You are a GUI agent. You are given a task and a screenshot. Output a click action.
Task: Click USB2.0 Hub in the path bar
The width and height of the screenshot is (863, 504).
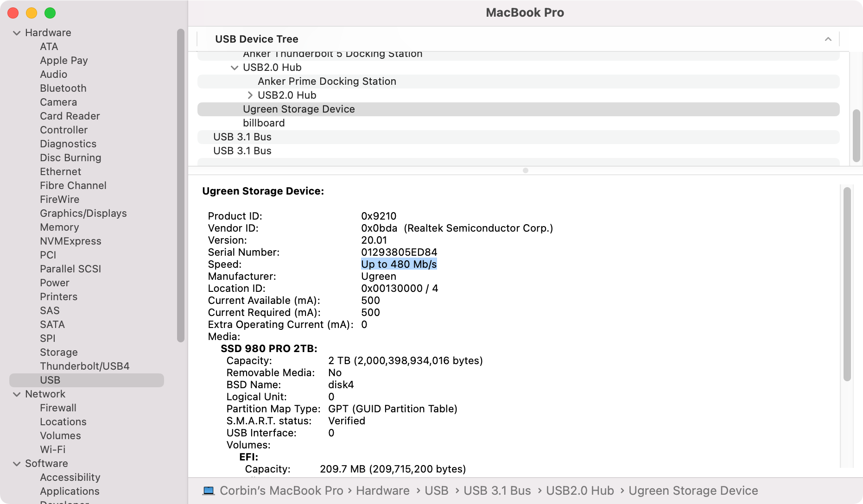[580, 491]
